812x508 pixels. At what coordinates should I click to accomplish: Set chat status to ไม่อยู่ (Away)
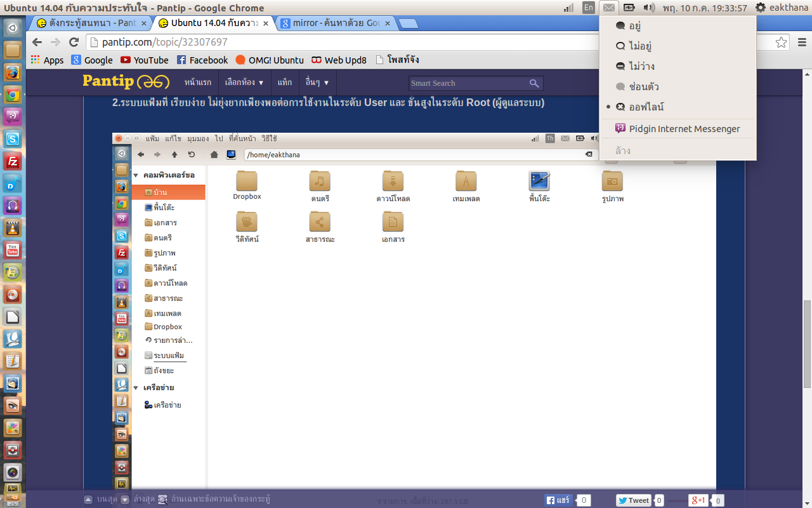click(678, 46)
